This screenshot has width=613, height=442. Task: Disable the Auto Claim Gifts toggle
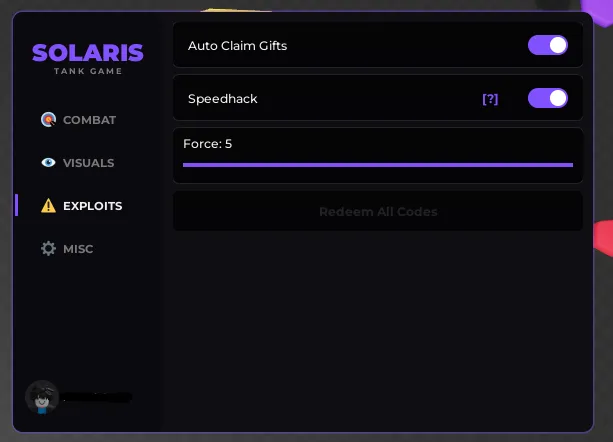coord(547,45)
